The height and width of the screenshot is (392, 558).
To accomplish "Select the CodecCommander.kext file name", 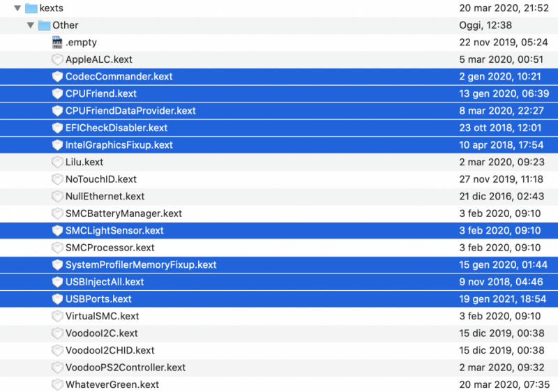I will (119, 76).
